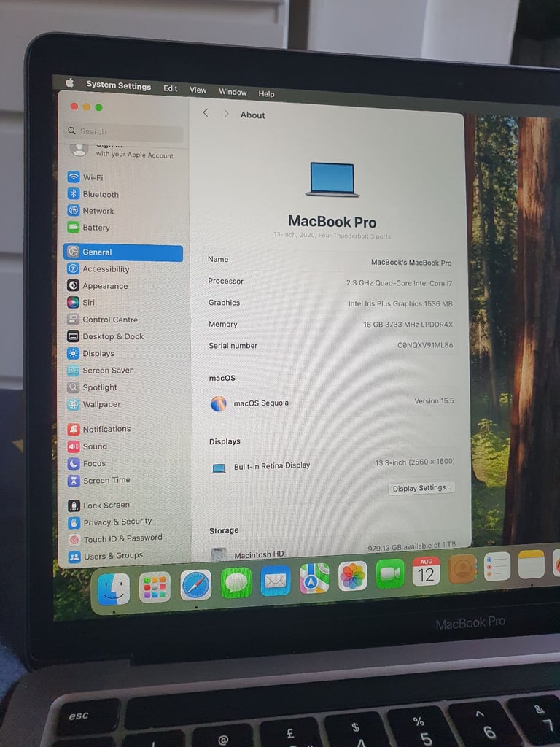This screenshot has height=747, width=560.
Task: Open Accessibility settings
Action: point(98,268)
